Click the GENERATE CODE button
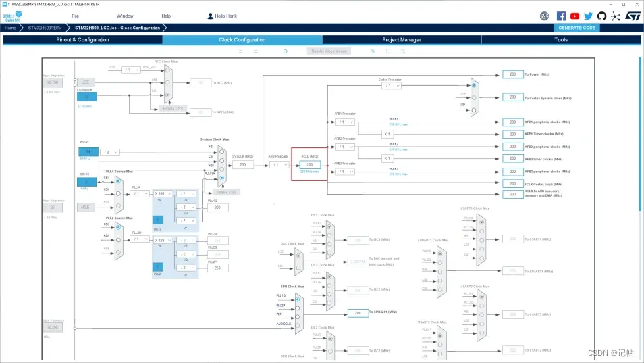This screenshot has width=644, height=363. click(x=576, y=28)
